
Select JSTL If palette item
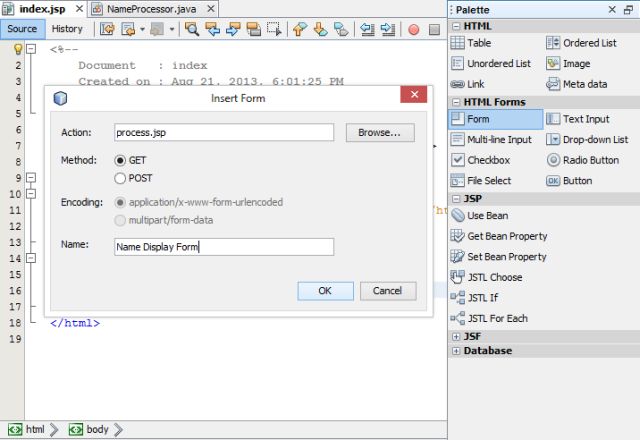pyautogui.click(x=474, y=298)
